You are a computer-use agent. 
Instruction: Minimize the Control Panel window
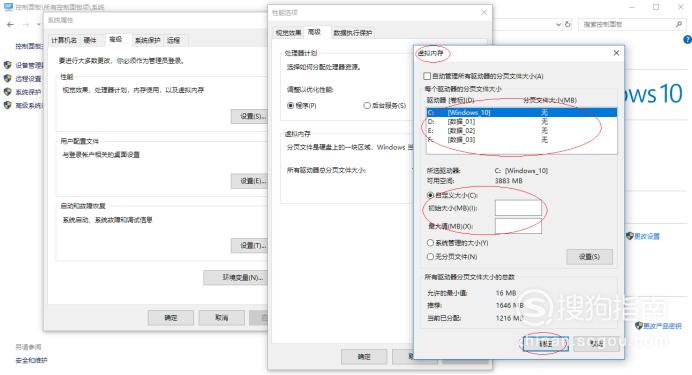632,7
